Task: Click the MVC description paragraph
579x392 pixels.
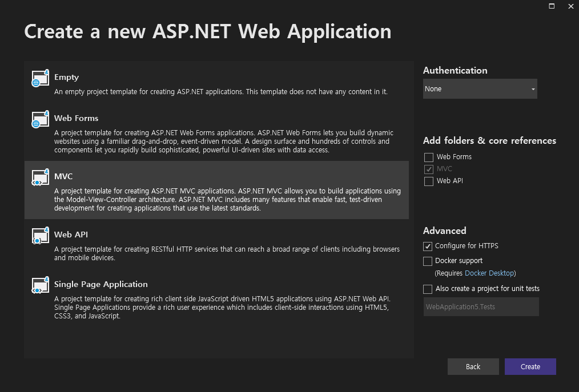Action: [227, 199]
